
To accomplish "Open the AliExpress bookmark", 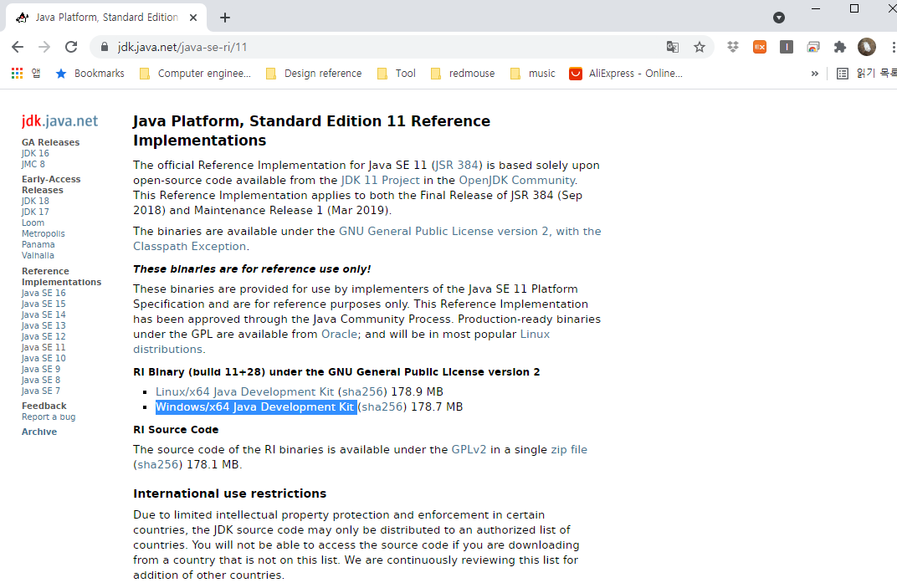I will tap(626, 74).
